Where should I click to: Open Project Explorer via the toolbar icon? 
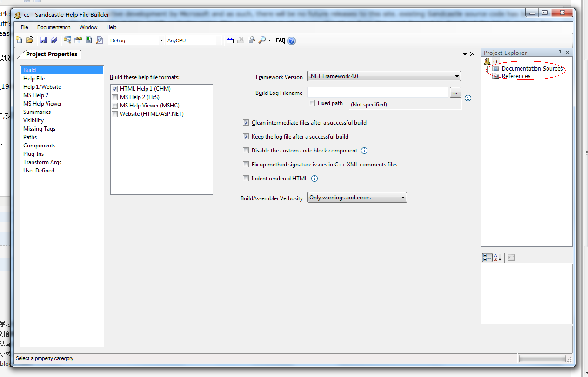pyautogui.click(x=67, y=40)
